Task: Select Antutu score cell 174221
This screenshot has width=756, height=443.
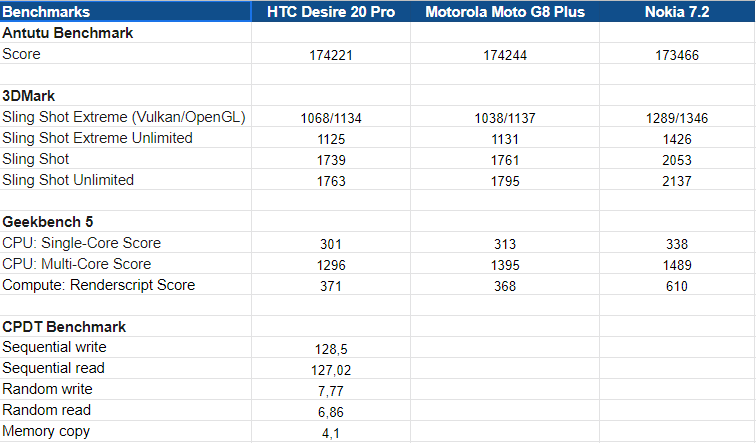Action: 331,54
